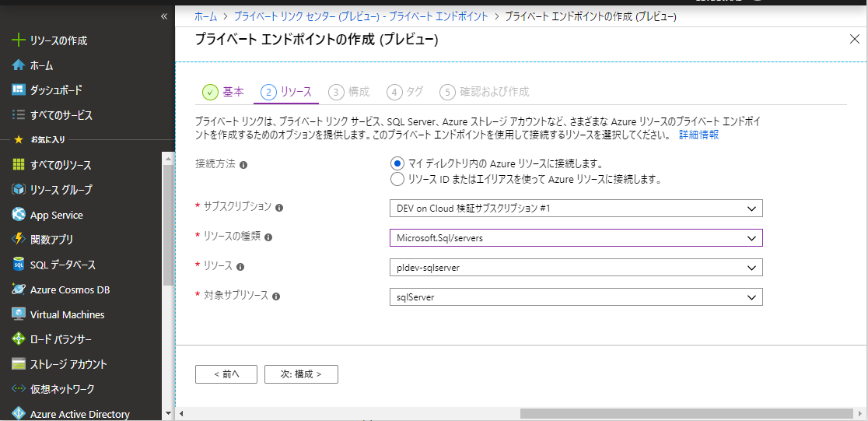Viewport: 868px width, 421px height.
Task: Click info icon next to 対象サブリソース
Action: point(276,296)
